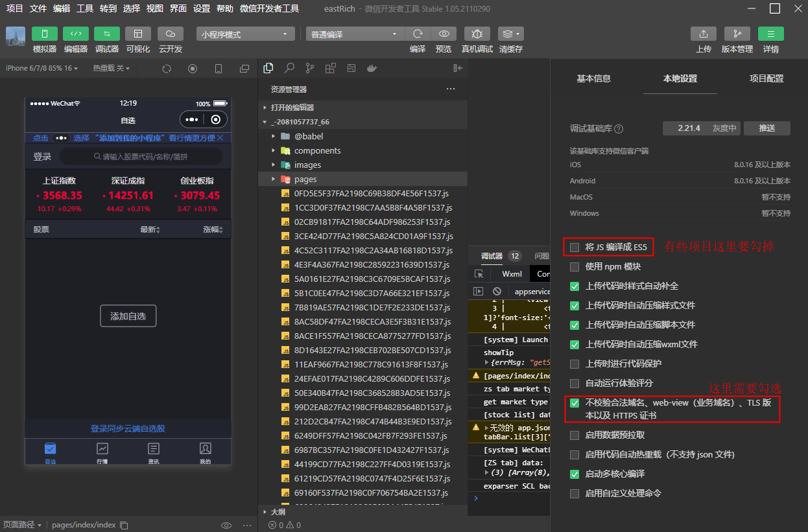Expand 打开的编辑器 section
Viewport: 808px width, 532px height.
362,108
